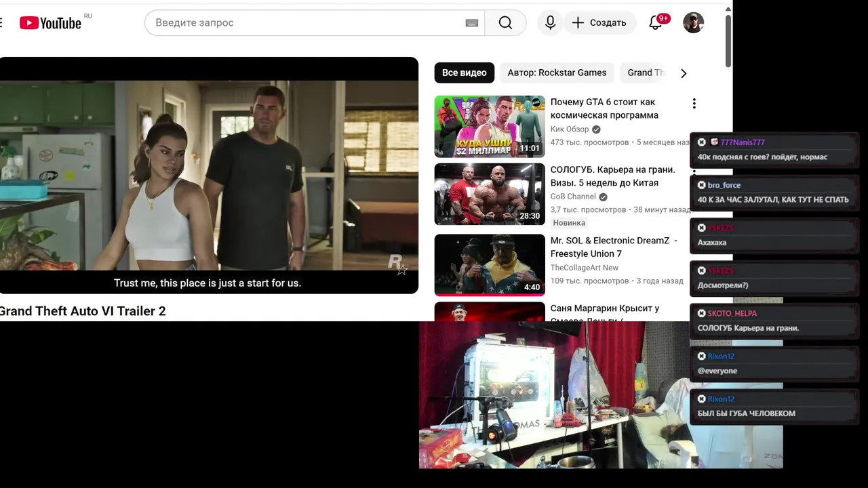Click verified checkmark next to GoB Channel
Image resolution: width=868 pixels, height=488 pixels.
coord(603,197)
